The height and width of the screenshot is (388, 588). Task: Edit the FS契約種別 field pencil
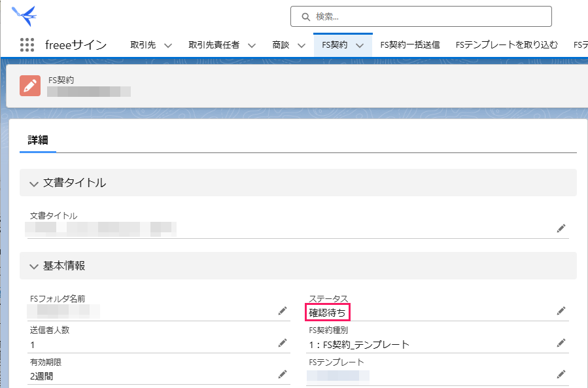(561, 343)
